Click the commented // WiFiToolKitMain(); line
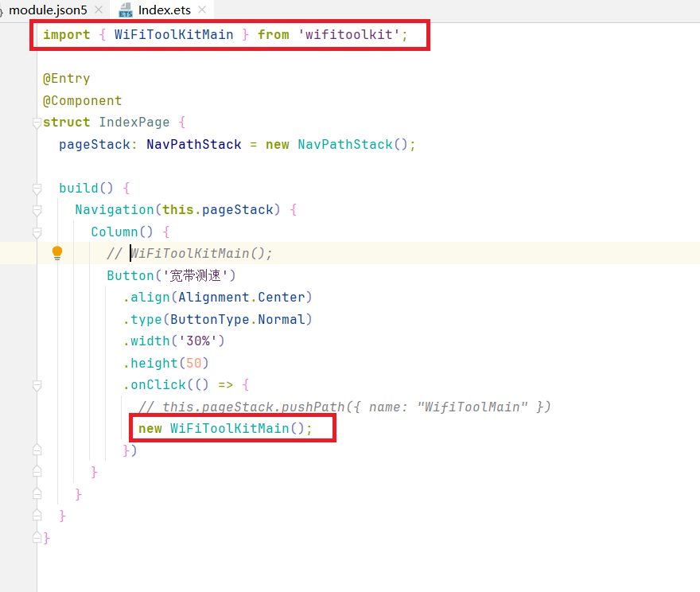 pos(189,254)
